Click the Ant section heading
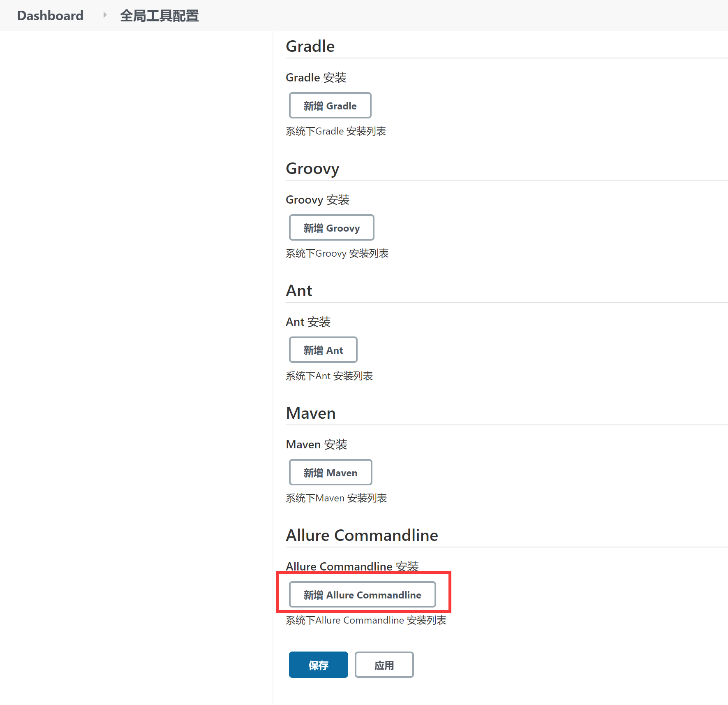The image size is (728, 705). (299, 291)
